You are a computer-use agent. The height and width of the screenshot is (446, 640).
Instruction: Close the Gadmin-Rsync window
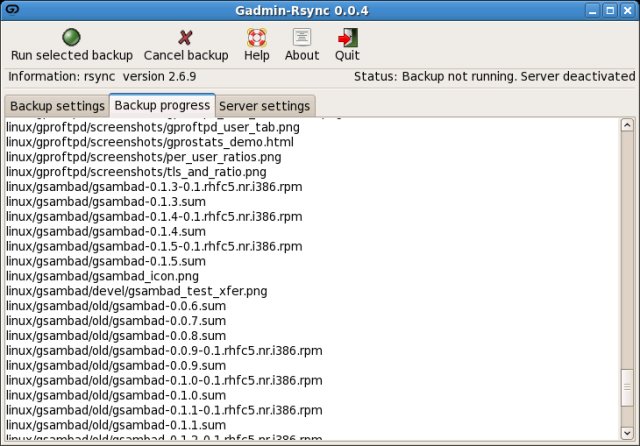[x=628, y=9]
